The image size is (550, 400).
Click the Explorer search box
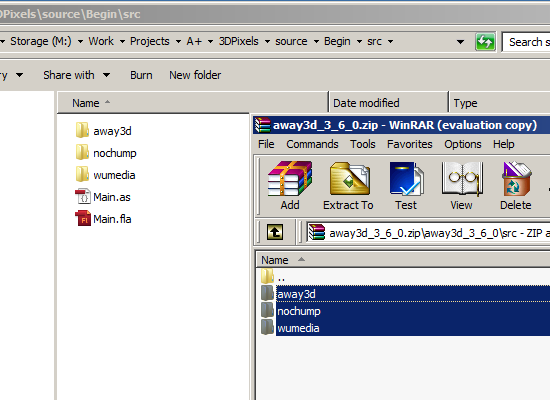(526, 42)
